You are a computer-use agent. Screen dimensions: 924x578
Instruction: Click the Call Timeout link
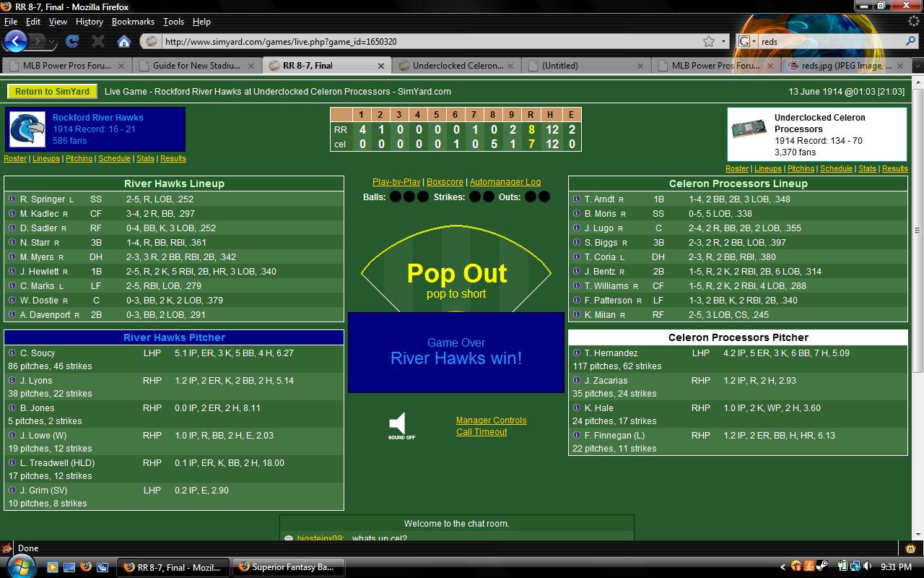[x=481, y=432]
